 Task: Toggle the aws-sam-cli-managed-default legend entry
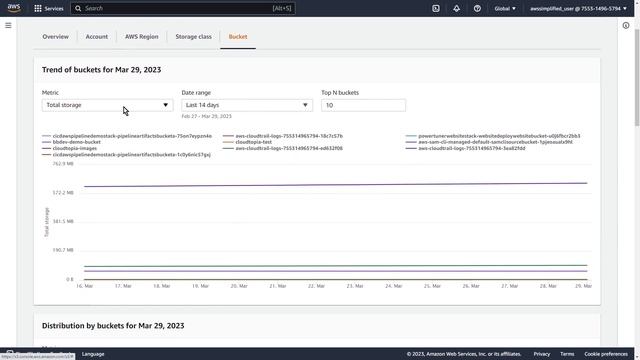(x=489, y=142)
